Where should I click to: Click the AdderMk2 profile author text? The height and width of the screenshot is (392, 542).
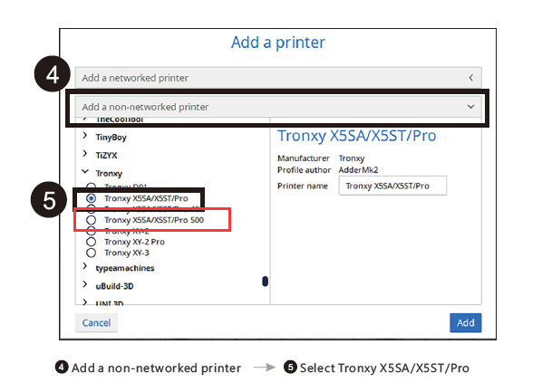coord(358,170)
